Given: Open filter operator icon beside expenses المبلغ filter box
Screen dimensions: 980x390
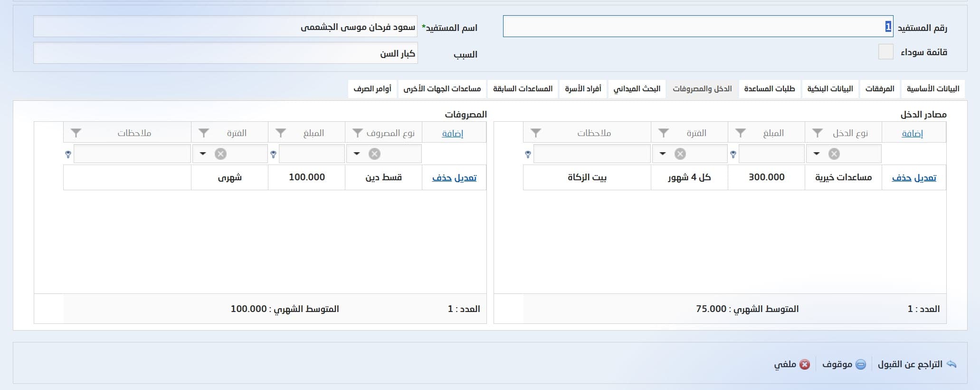Looking at the screenshot, I should click(273, 155).
